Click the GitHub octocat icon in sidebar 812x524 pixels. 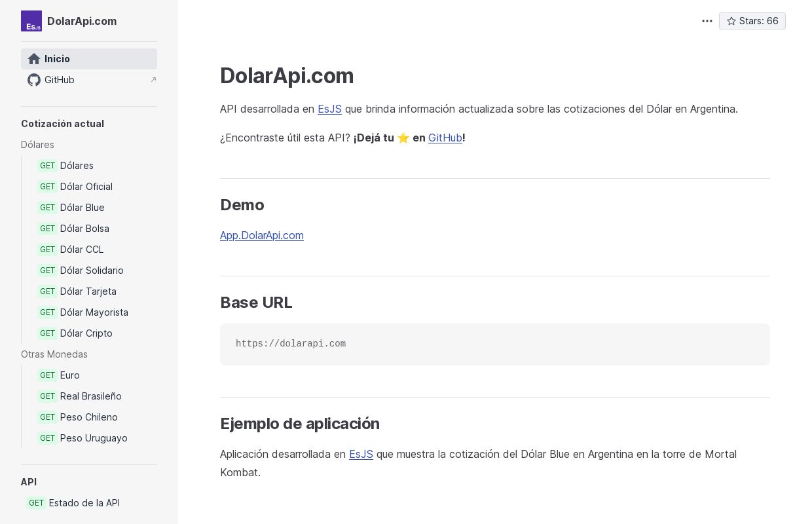(x=34, y=80)
